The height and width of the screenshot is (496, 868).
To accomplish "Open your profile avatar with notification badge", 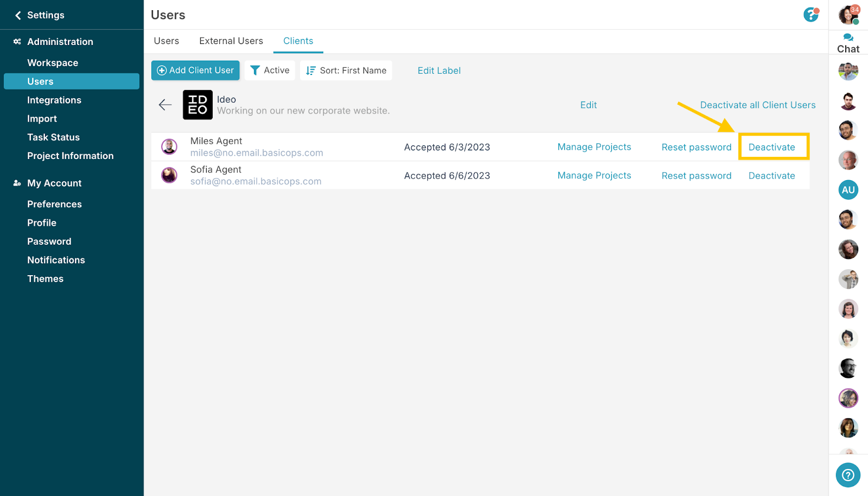I will click(x=848, y=15).
